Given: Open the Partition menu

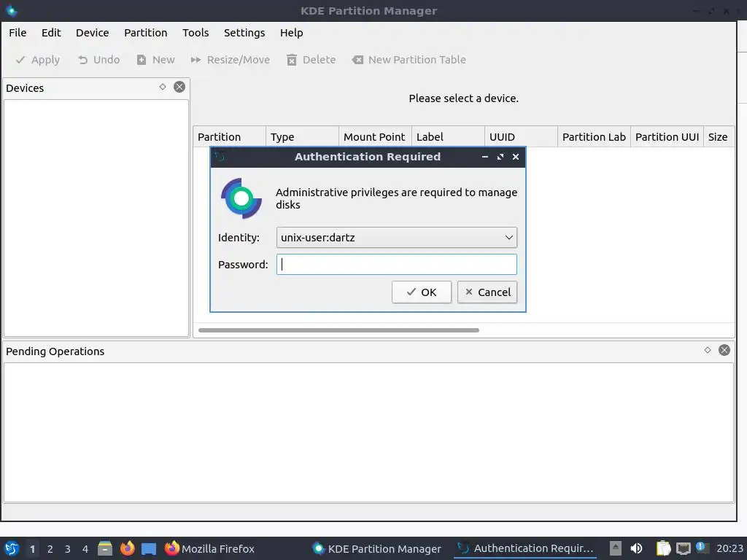Looking at the screenshot, I should [146, 32].
